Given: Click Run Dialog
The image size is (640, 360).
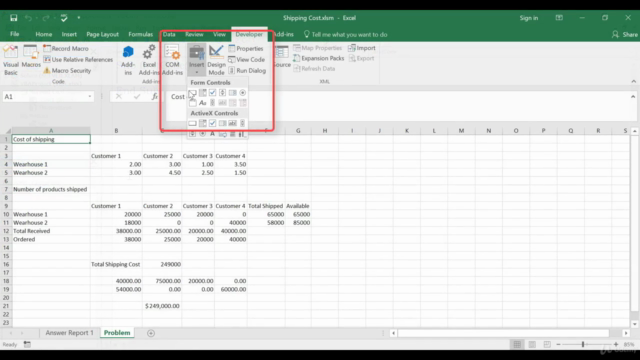Looking at the screenshot, I should pyautogui.click(x=247, y=71).
